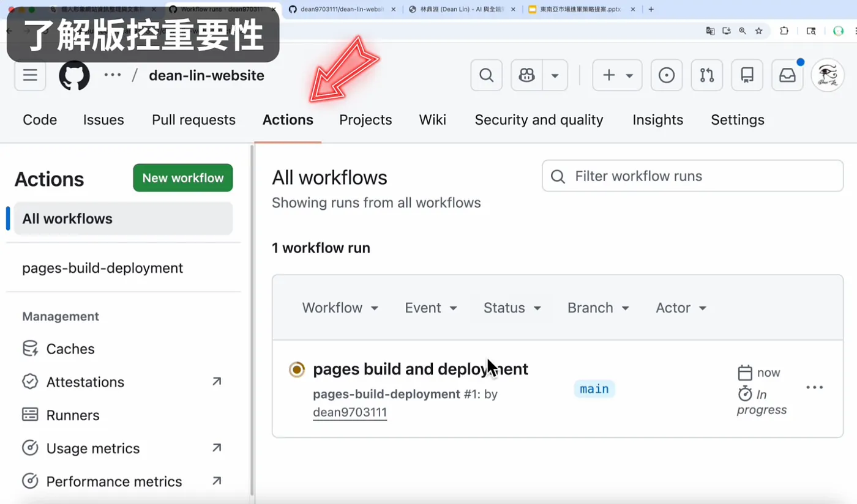Click the magnifier icon in filter field
Viewport: 857px width, 504px height.
[x=558, y=177]
